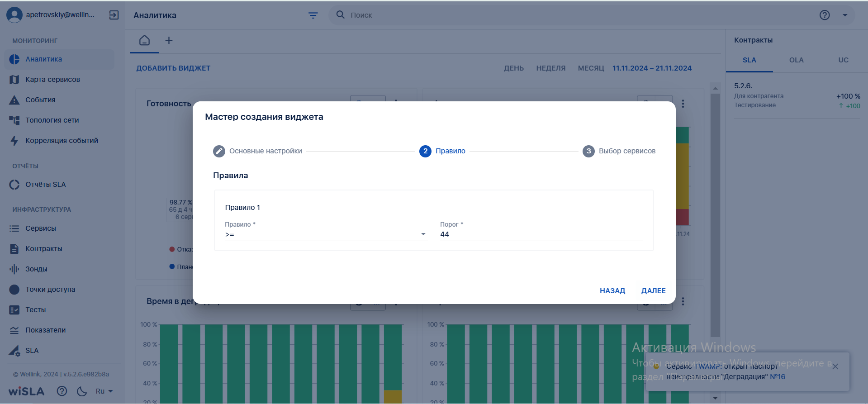Select the ДЕНЬ period
This screenshot has width=868, height=404.
514,68
